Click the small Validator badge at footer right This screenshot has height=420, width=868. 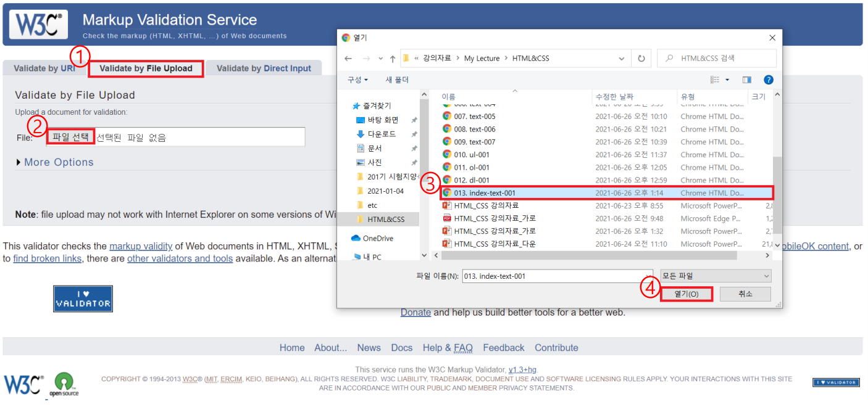(836, 382)
